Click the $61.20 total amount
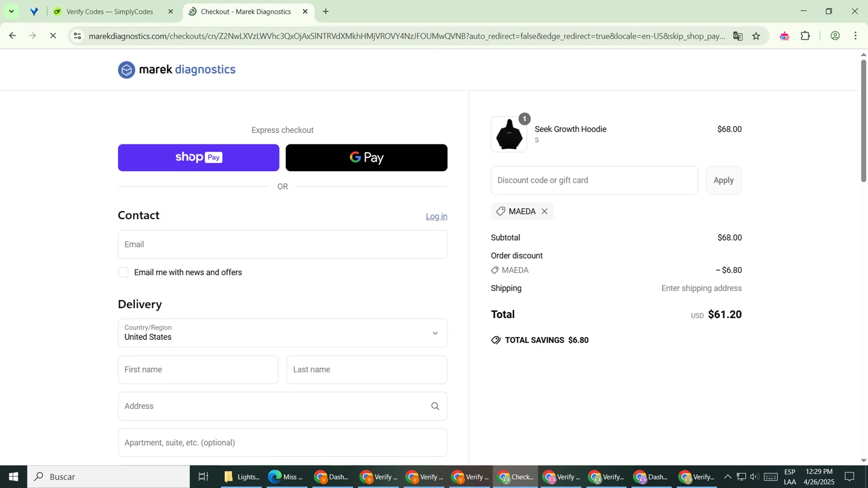868x488 pixels. point(724,315)
